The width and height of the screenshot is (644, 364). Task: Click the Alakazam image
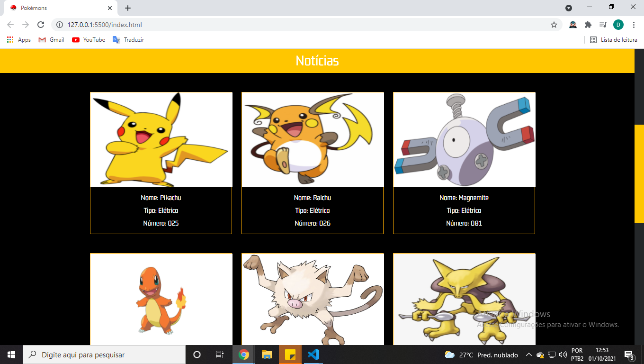pyautogui.click(x=464, y=300)
